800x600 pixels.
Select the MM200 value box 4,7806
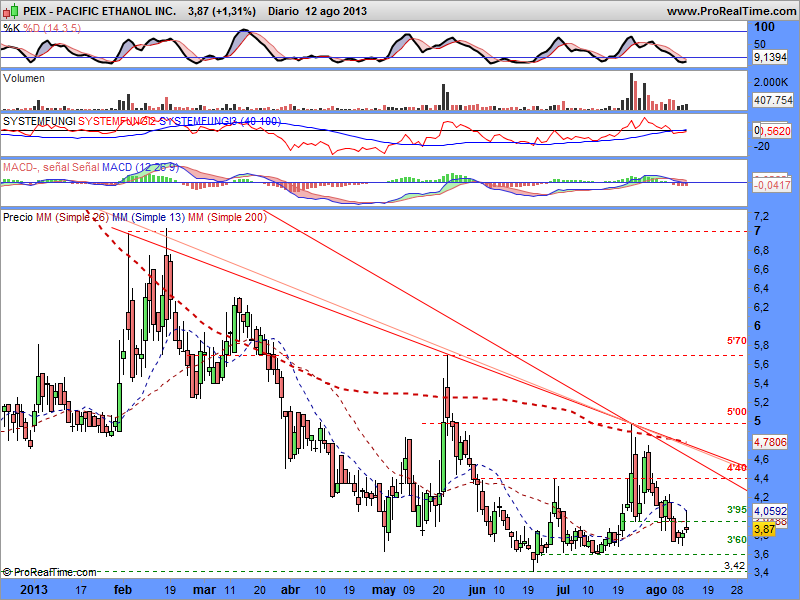click(770, 442)
